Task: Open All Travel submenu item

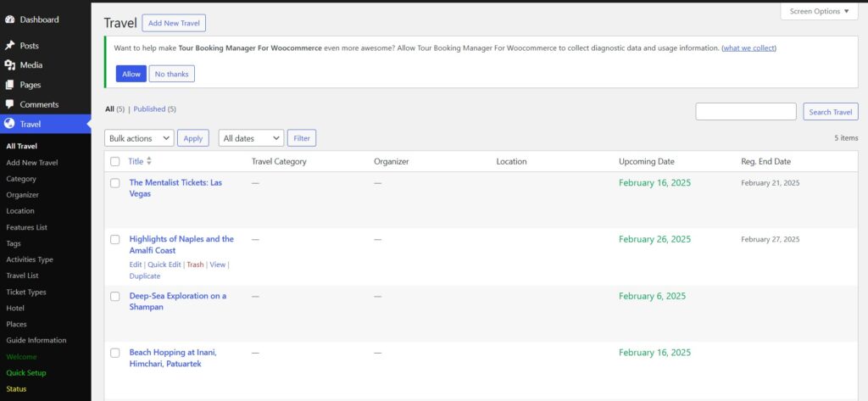Action: coord(21,146)
